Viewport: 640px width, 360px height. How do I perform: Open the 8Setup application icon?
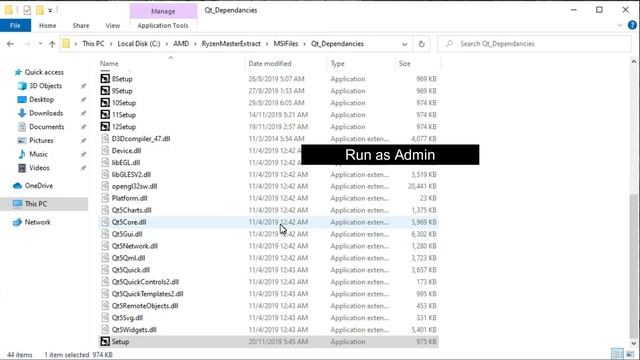pyautogui.click(x=105, y=79)
